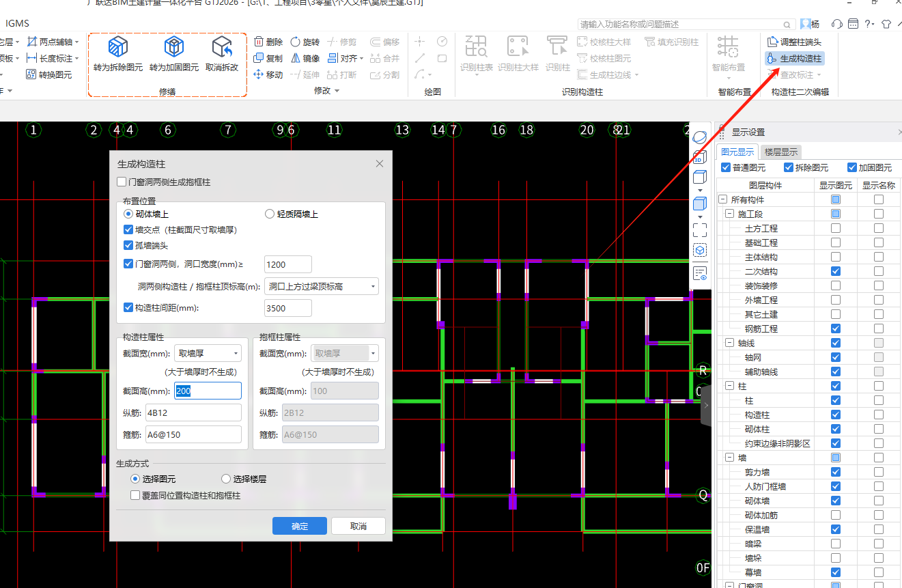Viewport: 902px width, 588px height.
Task: Switch to 3D view icon
Action: click(700, 157)
